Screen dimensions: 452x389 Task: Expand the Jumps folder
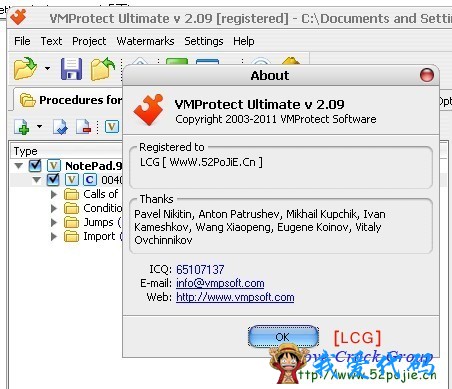pos(54,222)
